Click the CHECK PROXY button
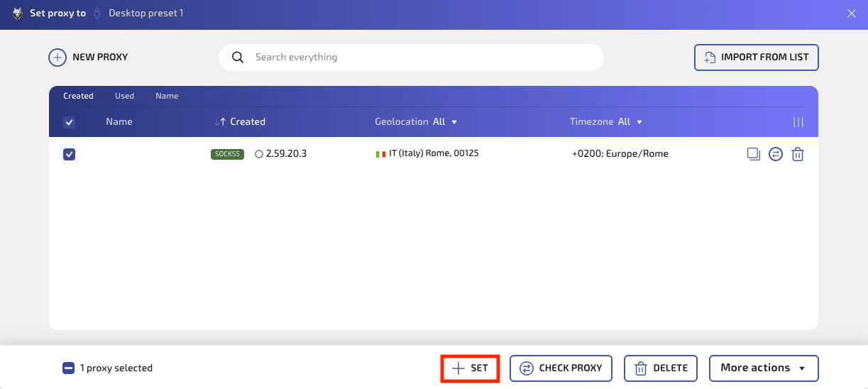868x389 pixels. [x=561, y=368]
